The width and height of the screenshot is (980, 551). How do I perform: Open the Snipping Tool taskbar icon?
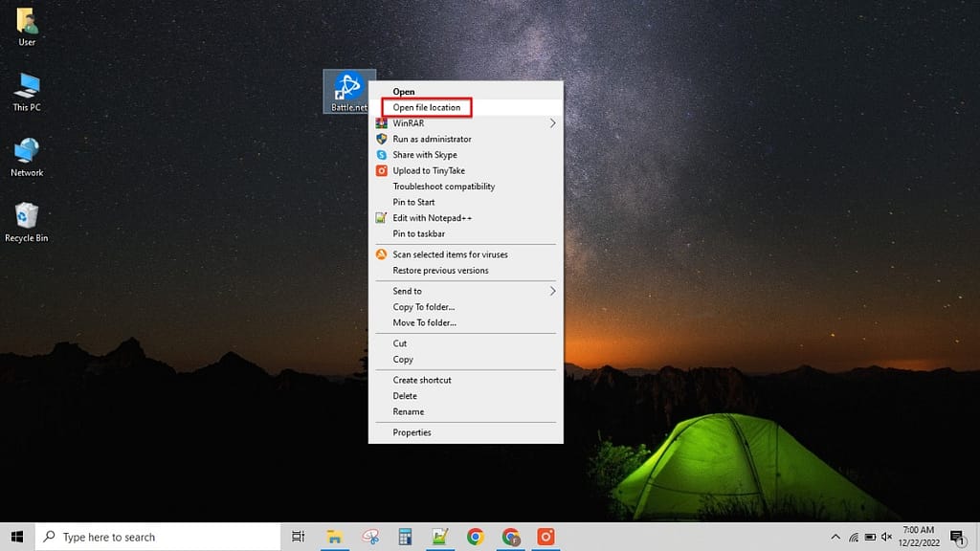[370, 537]
